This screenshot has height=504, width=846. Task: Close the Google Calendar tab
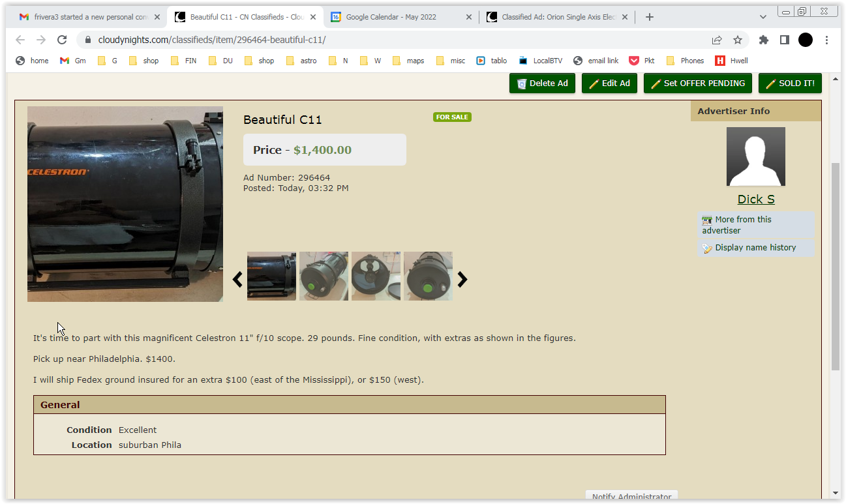coord(468,17)
